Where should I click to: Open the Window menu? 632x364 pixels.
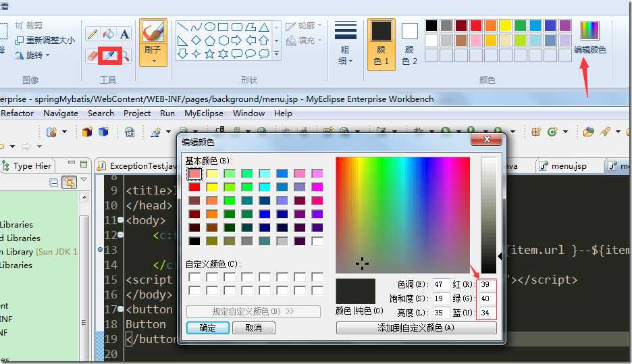[248, 113]
